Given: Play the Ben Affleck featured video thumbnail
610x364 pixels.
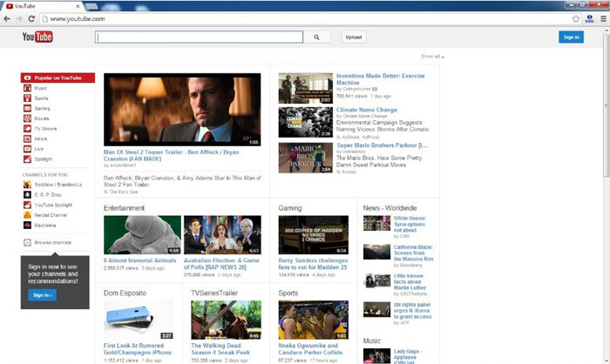Looking at the screenshot, I should [x=182, y=110].
